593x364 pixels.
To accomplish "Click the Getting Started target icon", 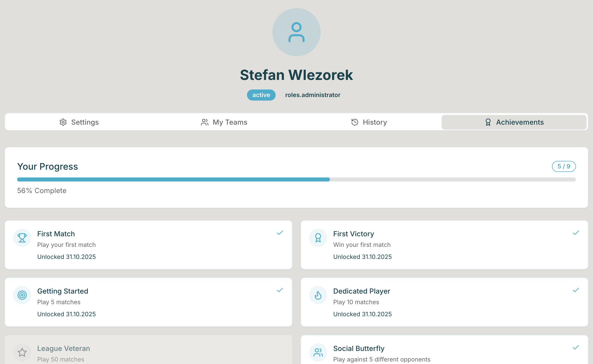I will point(22,295).
